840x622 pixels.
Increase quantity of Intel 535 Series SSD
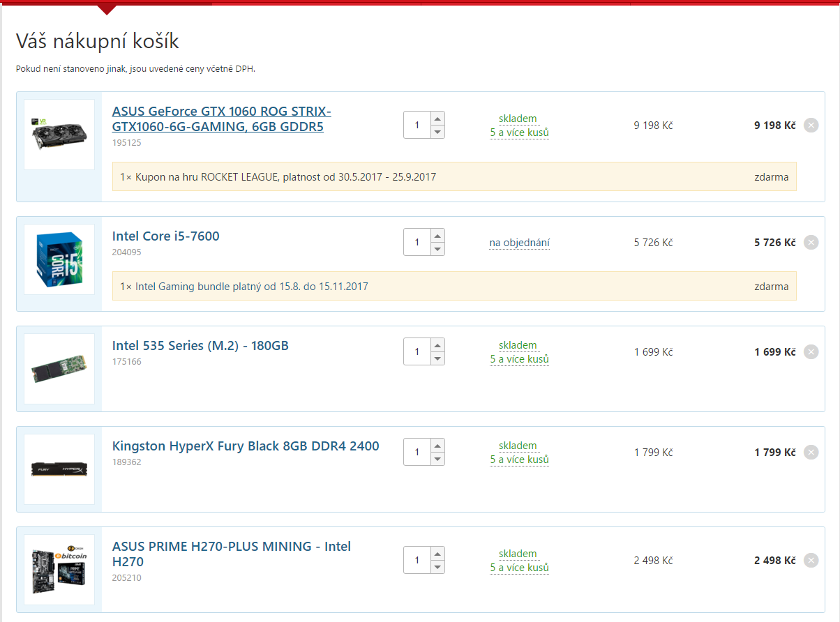click(x=437, y=345)
